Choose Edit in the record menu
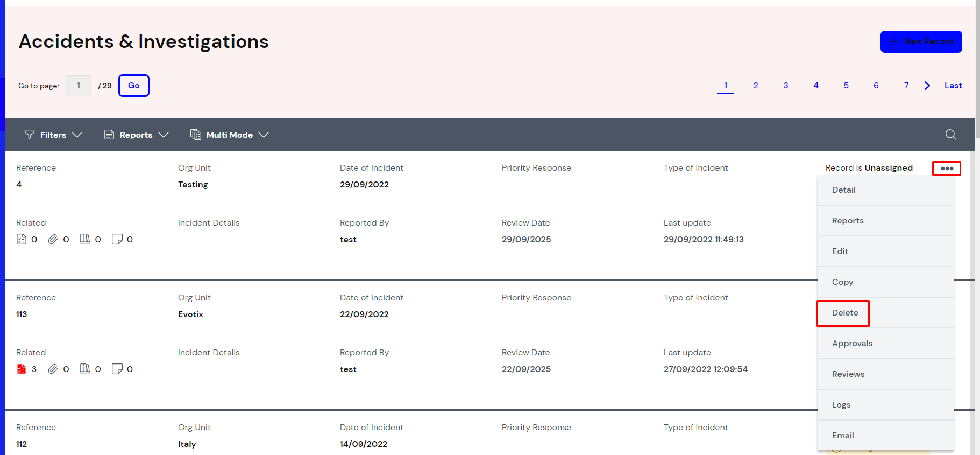The image size is (980, 455). coord(840,251)
